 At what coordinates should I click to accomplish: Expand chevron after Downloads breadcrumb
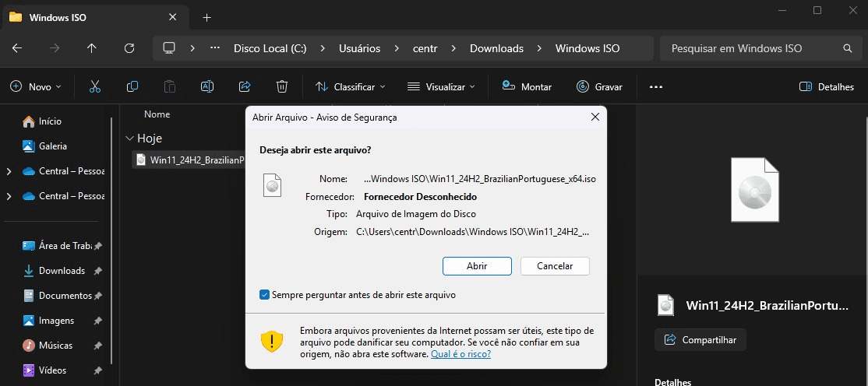[x=539, y=49]
